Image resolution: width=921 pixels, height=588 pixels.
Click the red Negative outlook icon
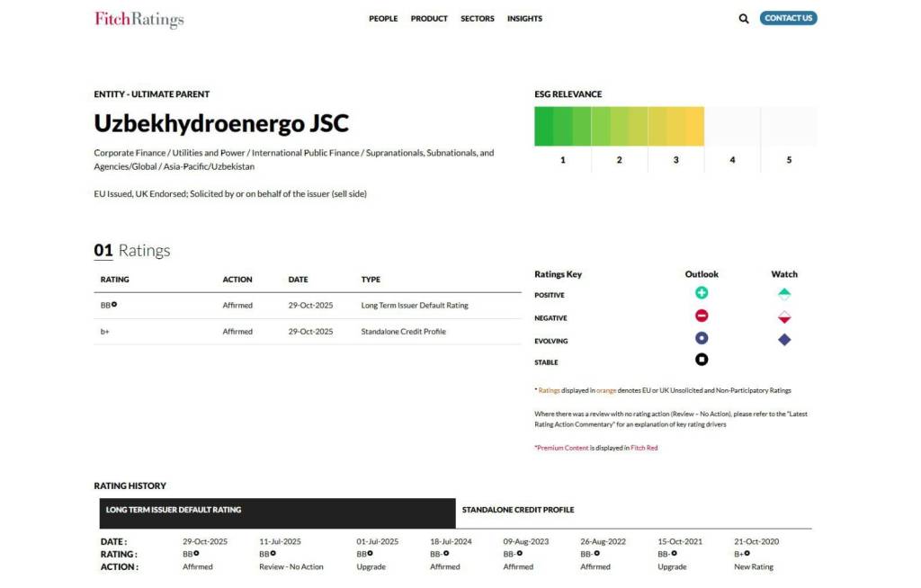702,316
